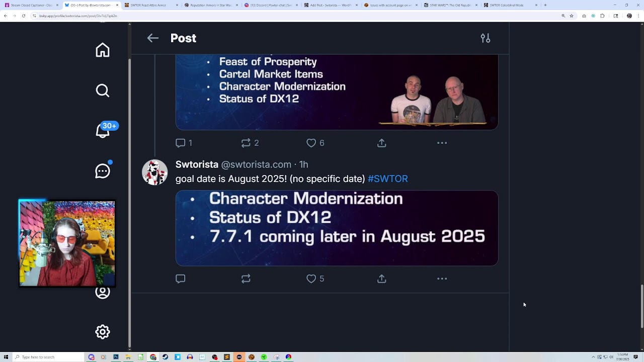The image size is (644, 362).
Task: Share the post with 6 likes
Action: [x=382, y=143]
